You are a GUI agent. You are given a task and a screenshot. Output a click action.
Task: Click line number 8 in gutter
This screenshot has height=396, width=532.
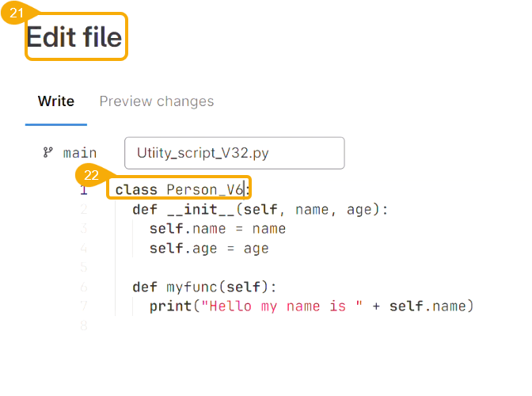(x=84, y=326)
